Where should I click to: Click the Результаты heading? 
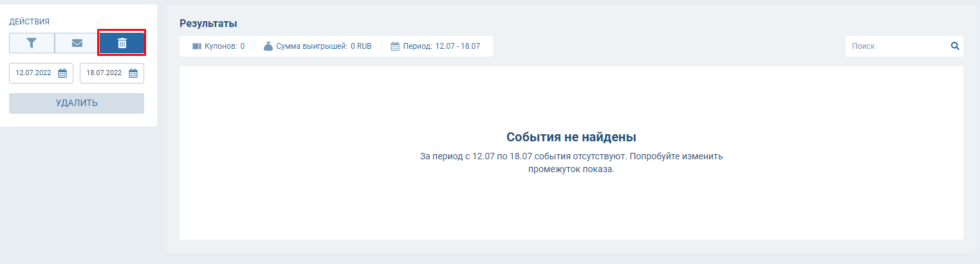208,24
